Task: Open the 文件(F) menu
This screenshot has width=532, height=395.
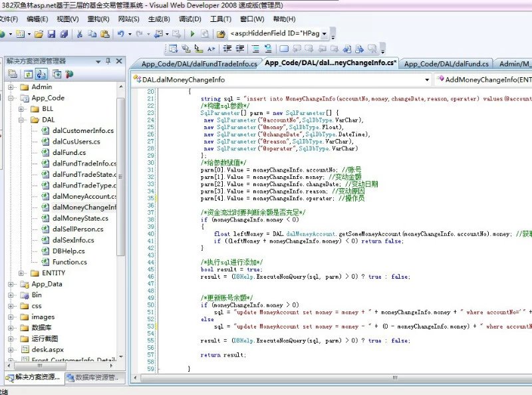Action: click(9, 19)
